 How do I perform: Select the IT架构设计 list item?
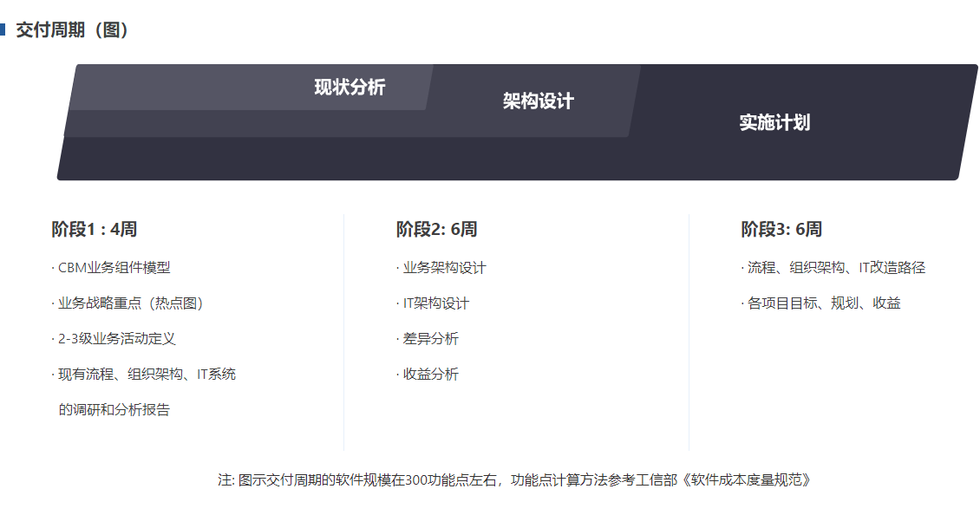pyautogui.click(x=434, y=303)
